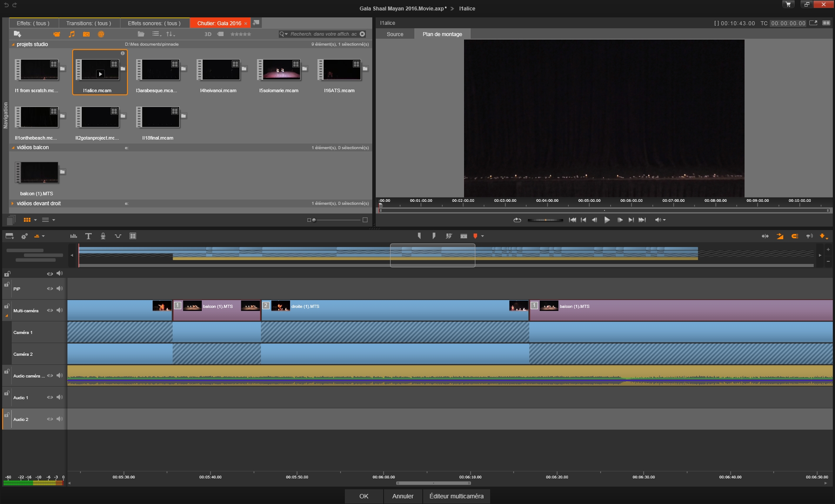Add a new library tab

coord(256,23)
